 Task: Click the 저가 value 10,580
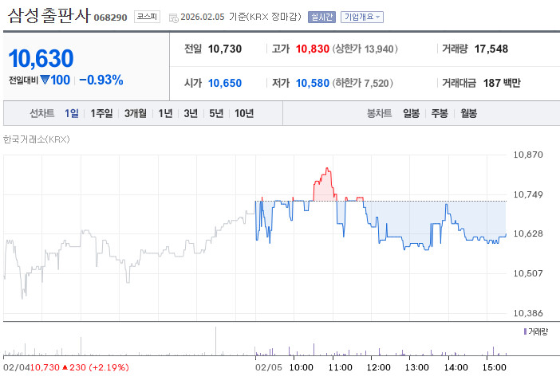pos(313,83)
